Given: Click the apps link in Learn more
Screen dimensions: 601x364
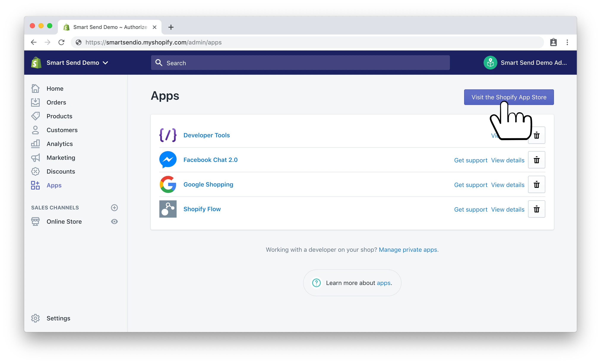Looking at the screenshot, I should (x=384, y=283).
